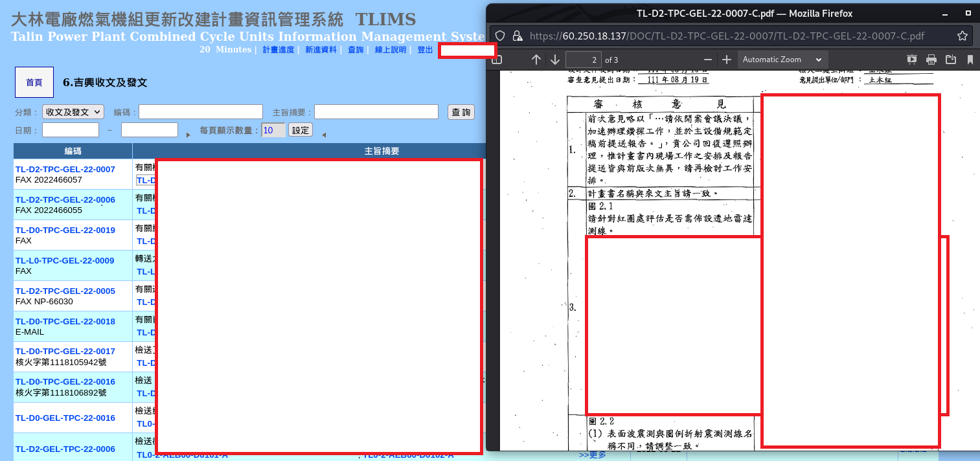Click the PDF page number field
The width and height of the screenshot is (980, 461).
584,60
